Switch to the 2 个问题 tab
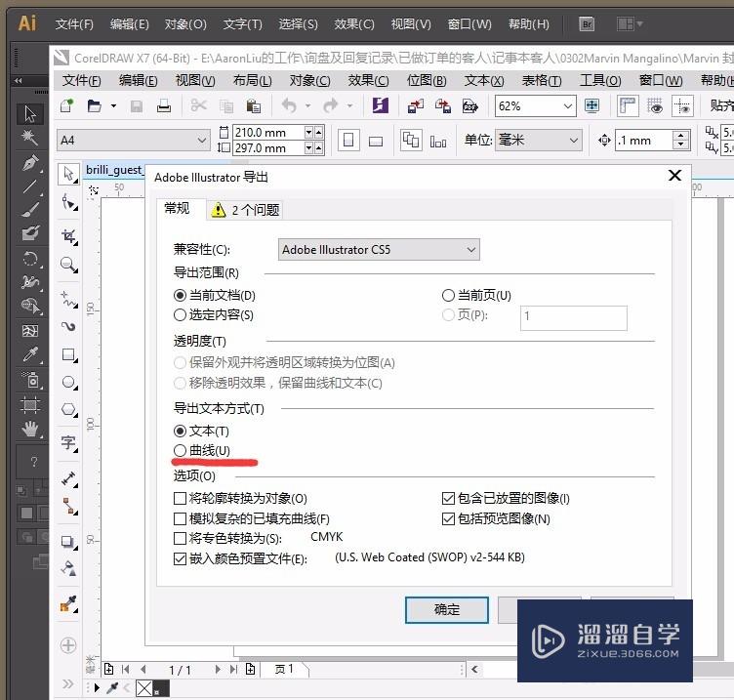Image resolution: width=734 pixels, height=700 pixels. (x=245, y=209)
